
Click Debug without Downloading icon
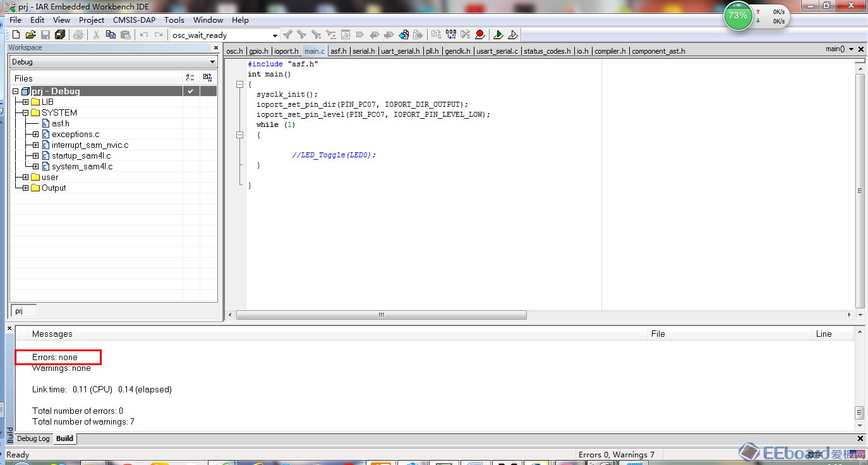[513, 35]
